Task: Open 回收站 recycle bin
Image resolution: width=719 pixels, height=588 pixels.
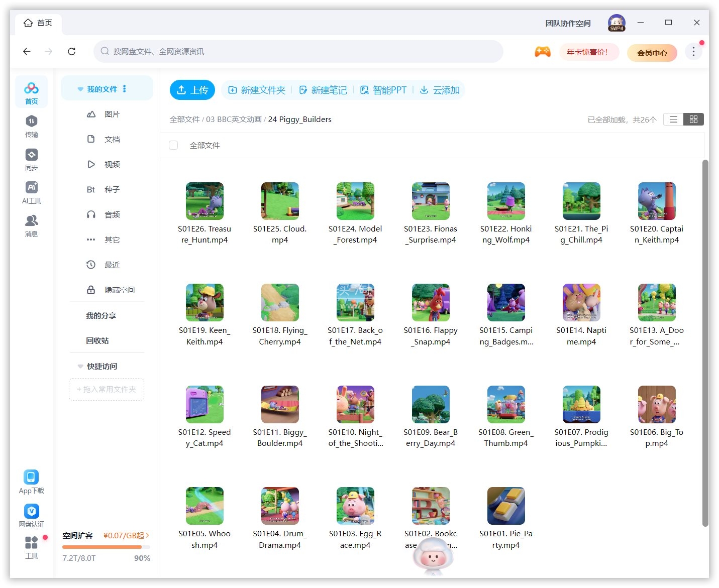Action: [97, 340]
